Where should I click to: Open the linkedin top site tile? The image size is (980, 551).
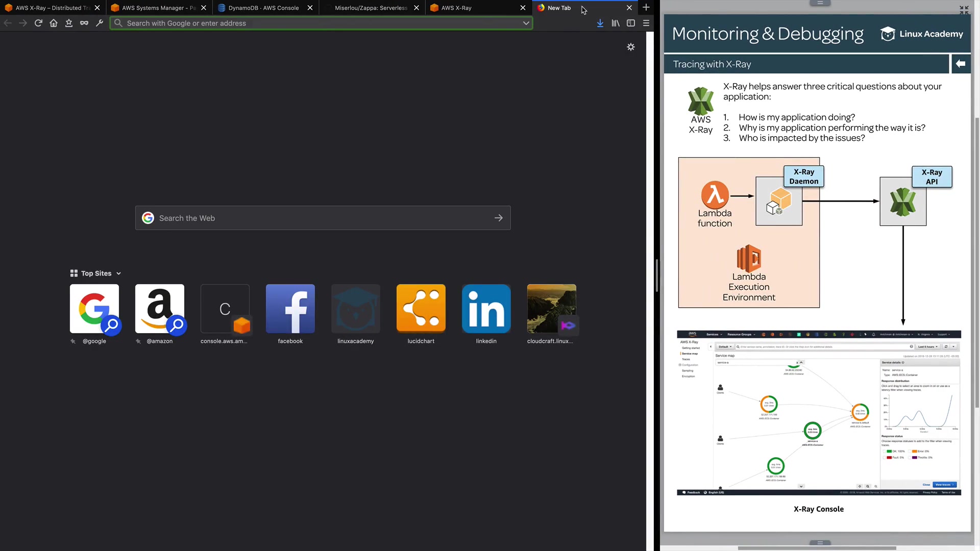click(486, 309)
